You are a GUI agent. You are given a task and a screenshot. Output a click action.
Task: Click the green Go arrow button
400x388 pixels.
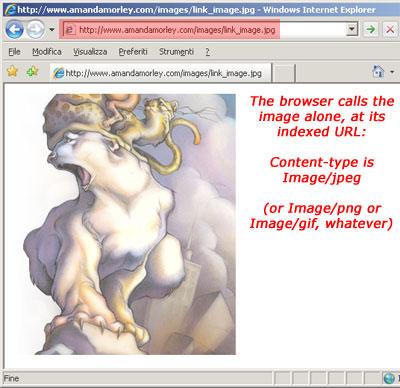coord(371,30)
